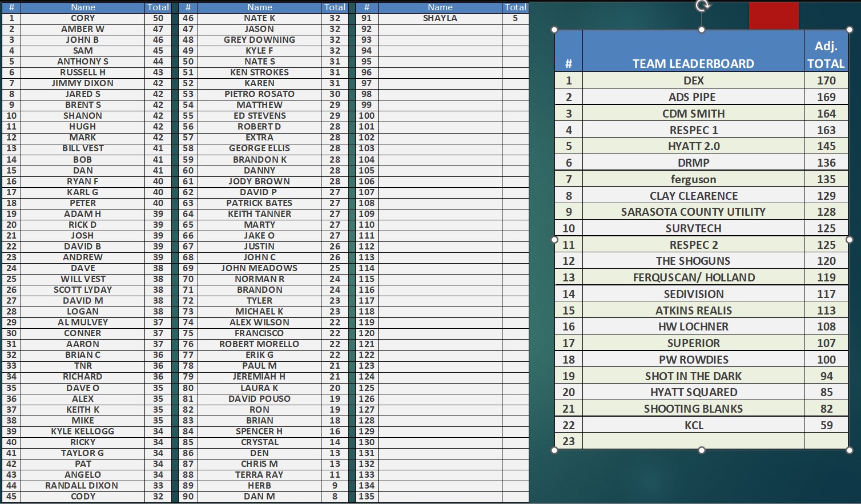
Task: Click the bottom-middle resize handle of leaderboard table
Action: [702, 450]
